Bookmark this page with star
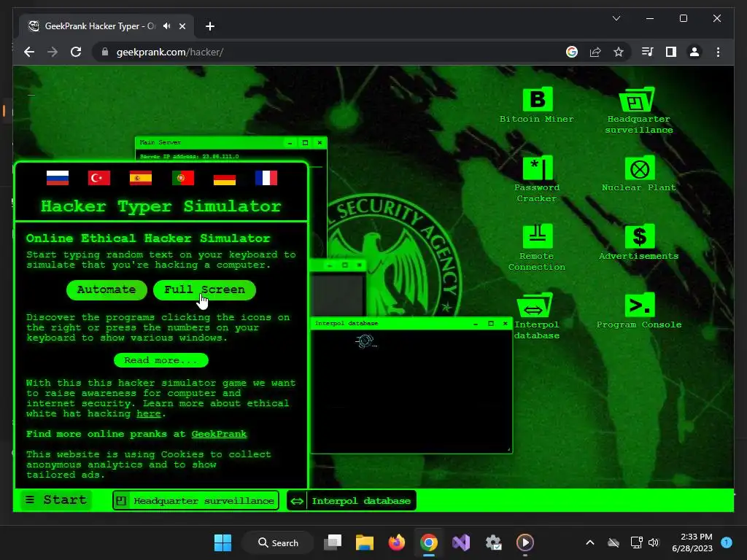Image resolution: width=747 pixels, height=560 pixels. click(619, 52)
